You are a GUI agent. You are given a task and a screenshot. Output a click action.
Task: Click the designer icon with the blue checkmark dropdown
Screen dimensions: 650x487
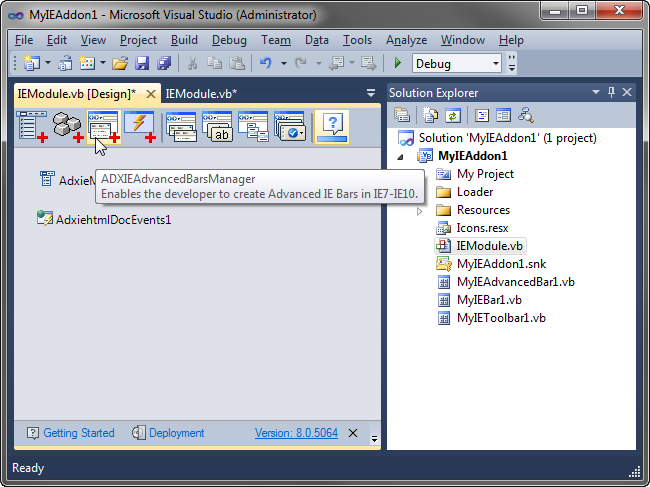pyautogui.click(x=290, y=127)
